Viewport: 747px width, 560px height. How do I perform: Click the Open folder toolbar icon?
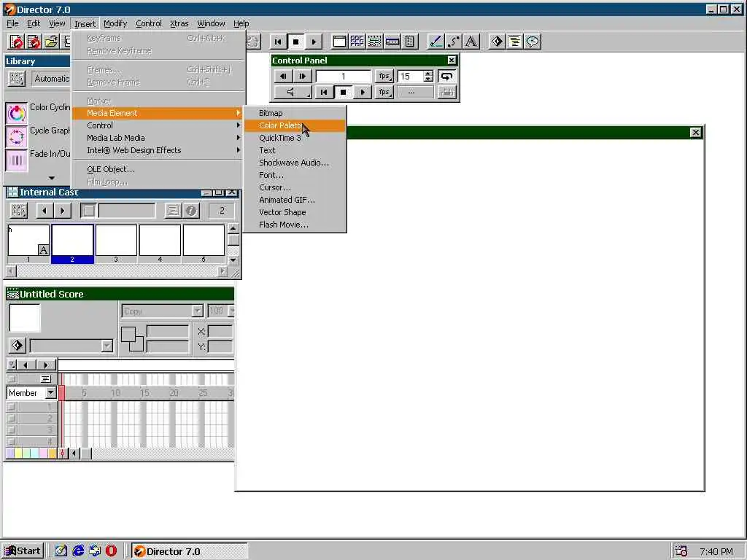coord(52,42)
